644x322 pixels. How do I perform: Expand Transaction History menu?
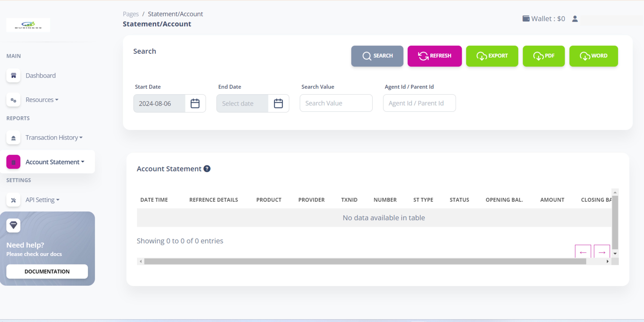[54, 138]
